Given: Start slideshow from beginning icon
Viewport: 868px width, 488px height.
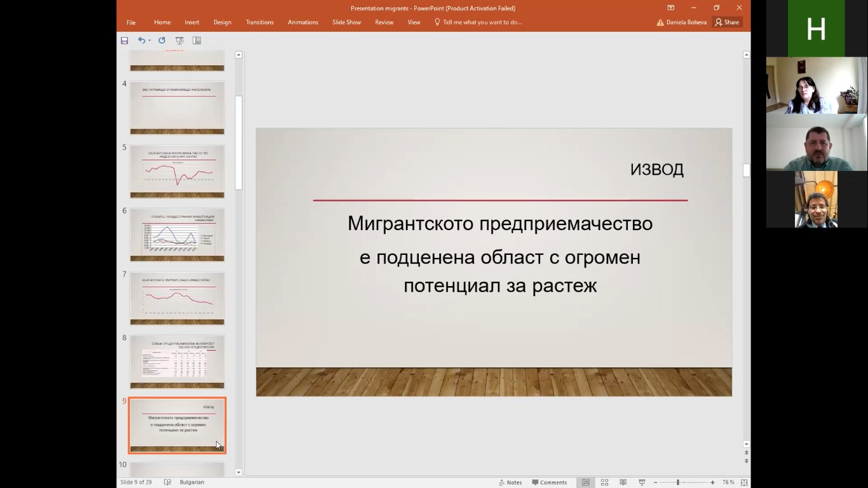Looking at the screenshot, I should tap(179, 41).
